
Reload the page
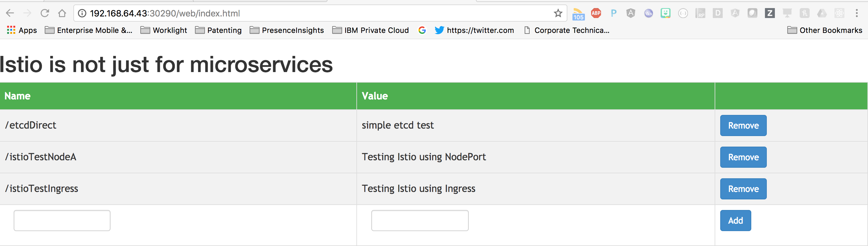[45, 13]
